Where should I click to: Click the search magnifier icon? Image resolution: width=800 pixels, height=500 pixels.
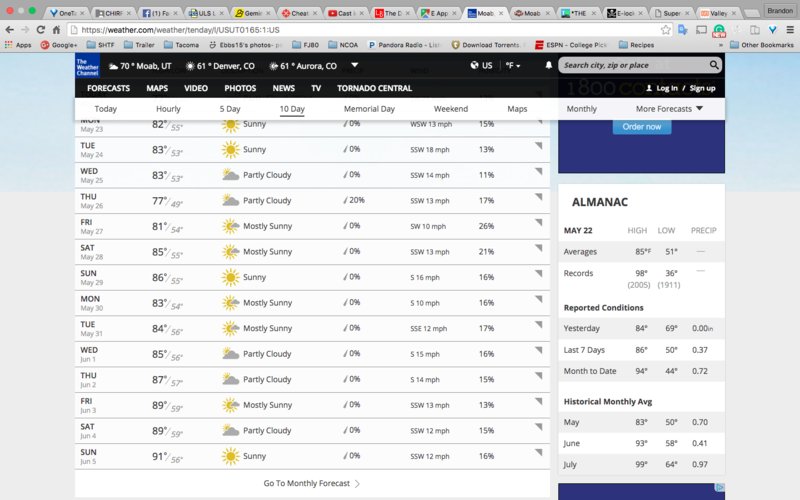pyautogui.click(x=714, y=65)
